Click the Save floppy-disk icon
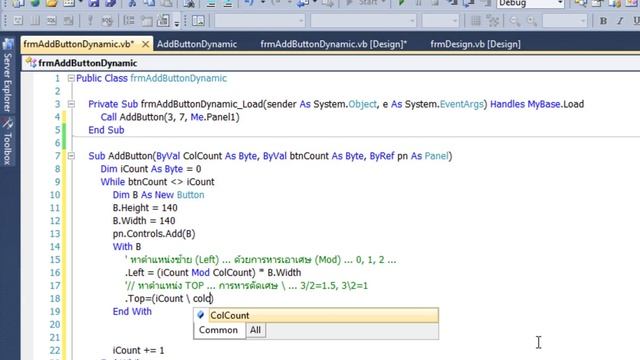Image resolution: width=640 pixels, height=360 pixels. tap(93, 3)
